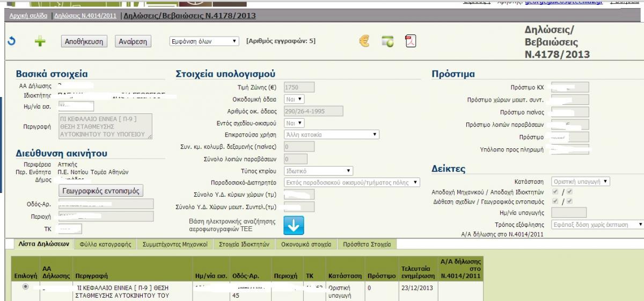This screenshot has width=644, height=301.
Task: Switch to the Φύλλα καταγραφής tab
Action: tap(105, 245)
